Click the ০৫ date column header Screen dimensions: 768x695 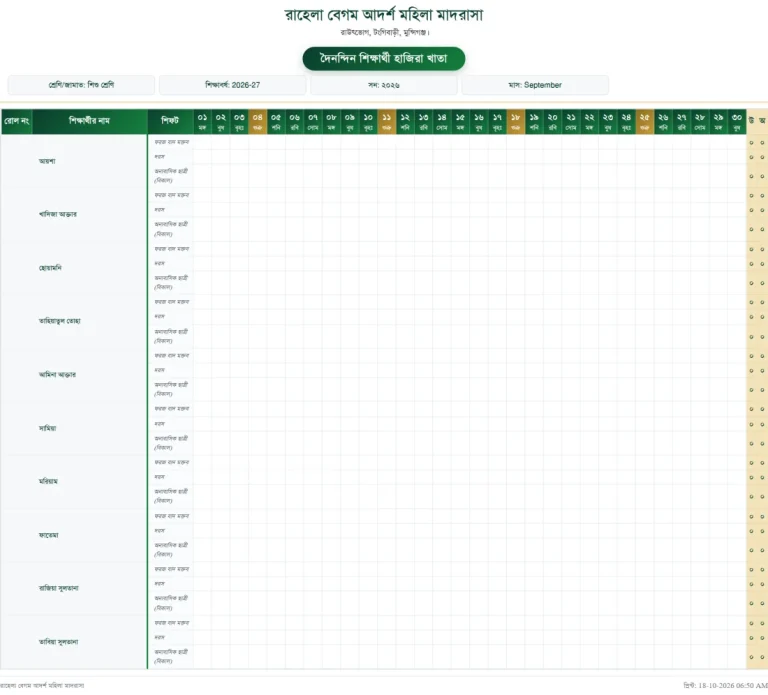276,121
